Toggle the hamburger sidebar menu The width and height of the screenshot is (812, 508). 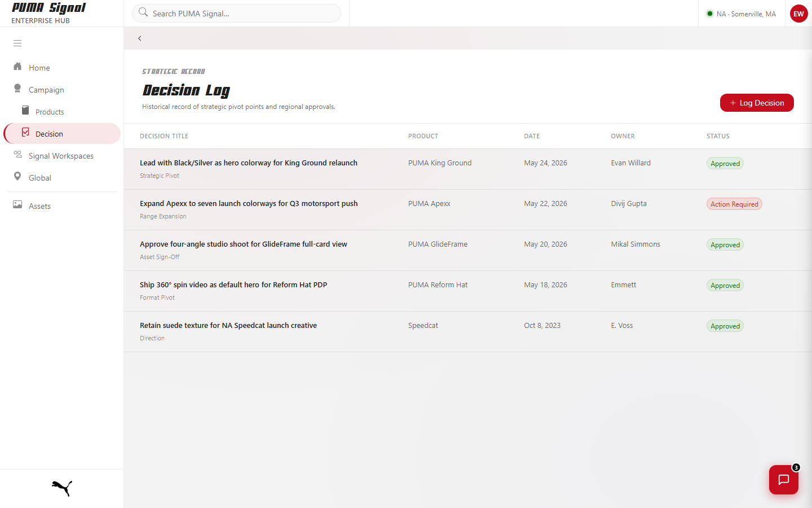point(17,43)
